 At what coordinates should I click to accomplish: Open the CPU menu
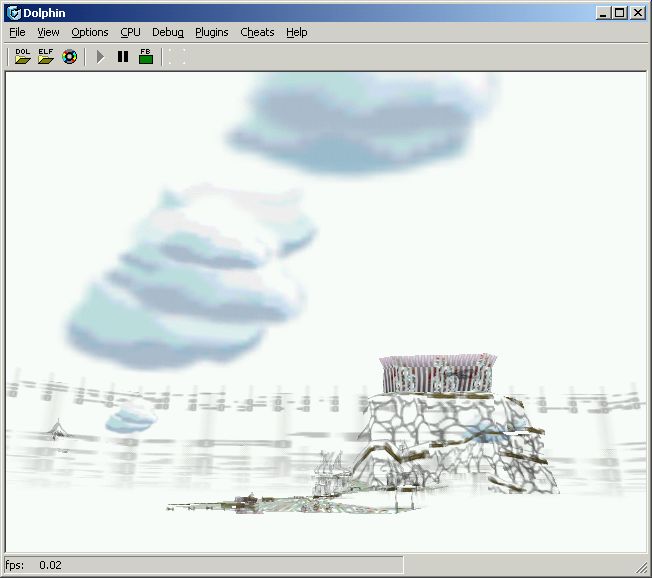[x=130, y=32]
